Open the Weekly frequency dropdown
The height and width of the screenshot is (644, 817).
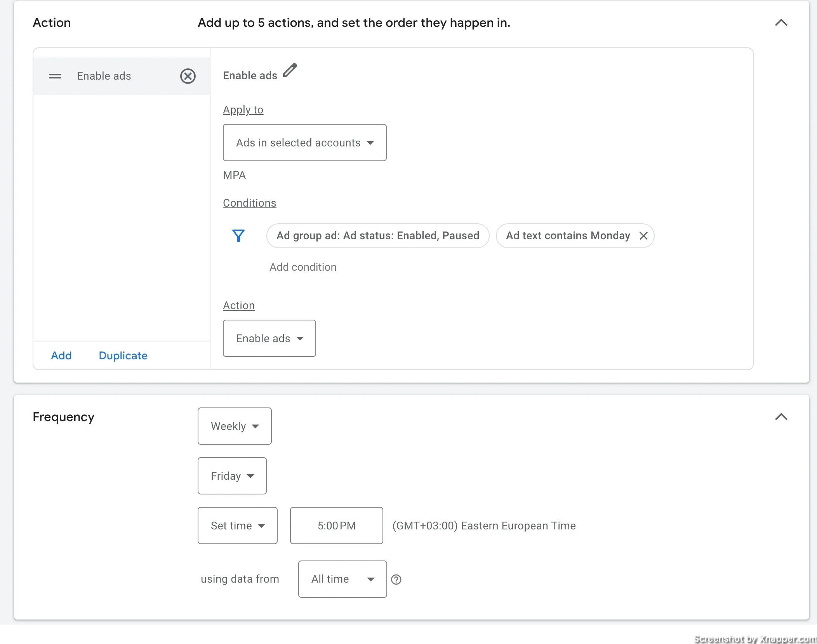235,426
